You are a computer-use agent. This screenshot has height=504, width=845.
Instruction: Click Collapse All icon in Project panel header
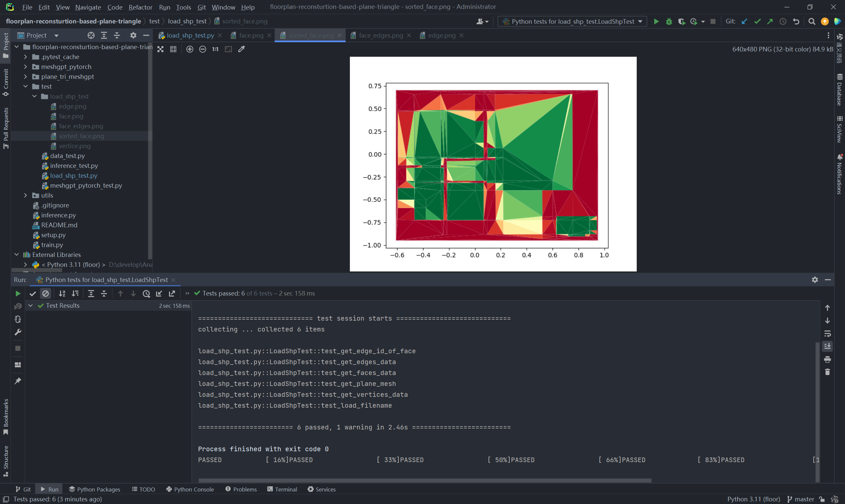117,35
